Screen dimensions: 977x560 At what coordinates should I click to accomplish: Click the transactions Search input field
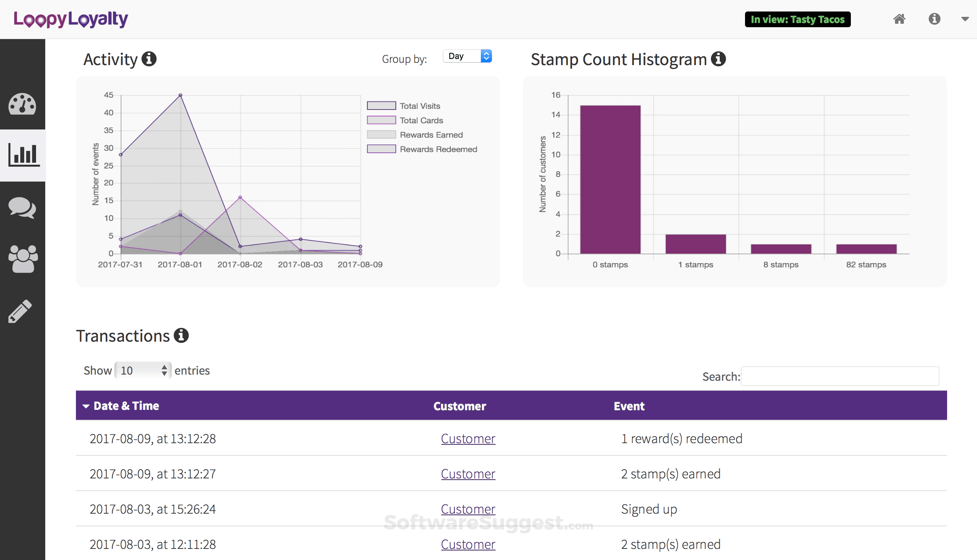click(x=840, y=376)
